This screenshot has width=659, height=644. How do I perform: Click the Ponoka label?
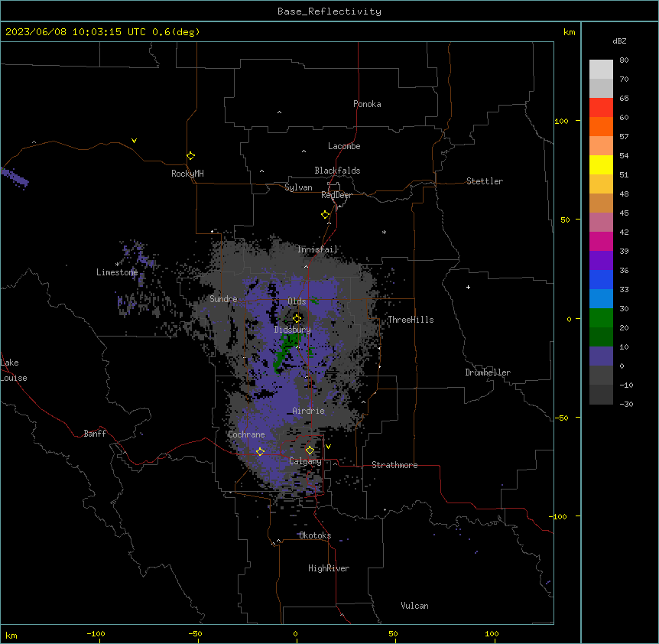(x=367, y=104)
